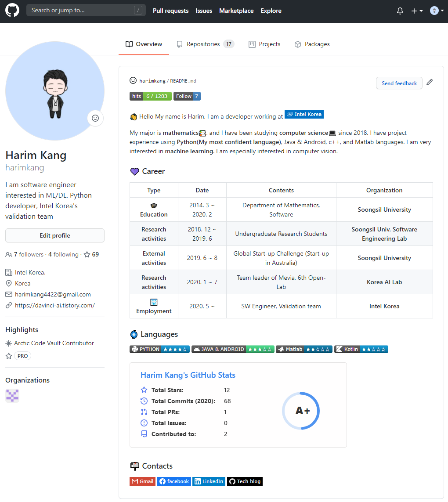Open the 69 starred repositories
The image size is (448, 502).
click(x=91, y=255)
